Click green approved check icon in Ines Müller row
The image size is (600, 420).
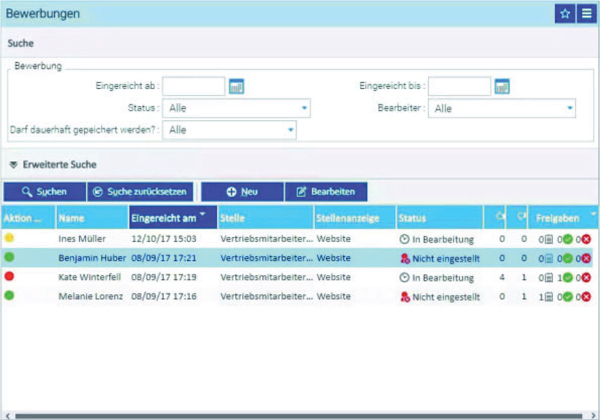point(568,239)
